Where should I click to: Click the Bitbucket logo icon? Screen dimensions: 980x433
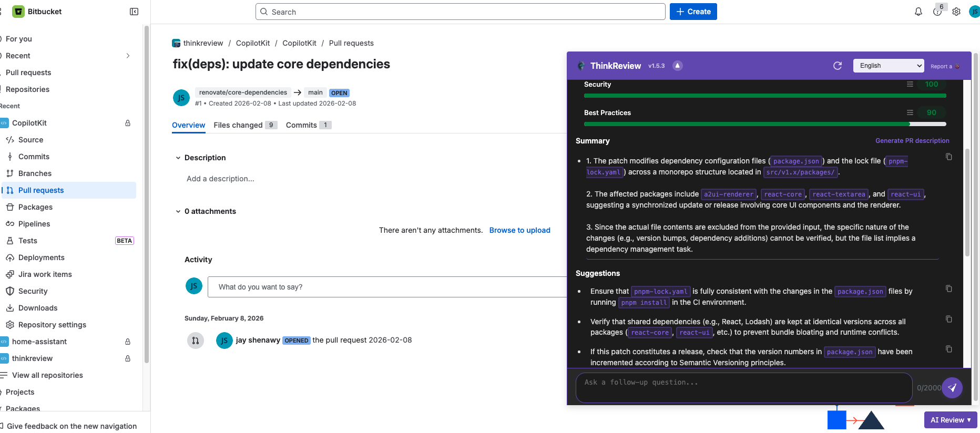click(x=18, y=12)
